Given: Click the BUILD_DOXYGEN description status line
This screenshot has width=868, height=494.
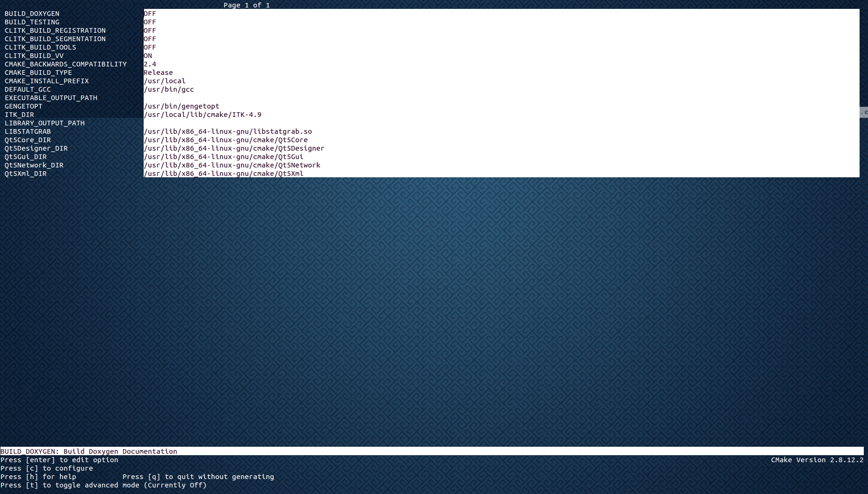Looking at the screenshot, I should tap(432, 451).
